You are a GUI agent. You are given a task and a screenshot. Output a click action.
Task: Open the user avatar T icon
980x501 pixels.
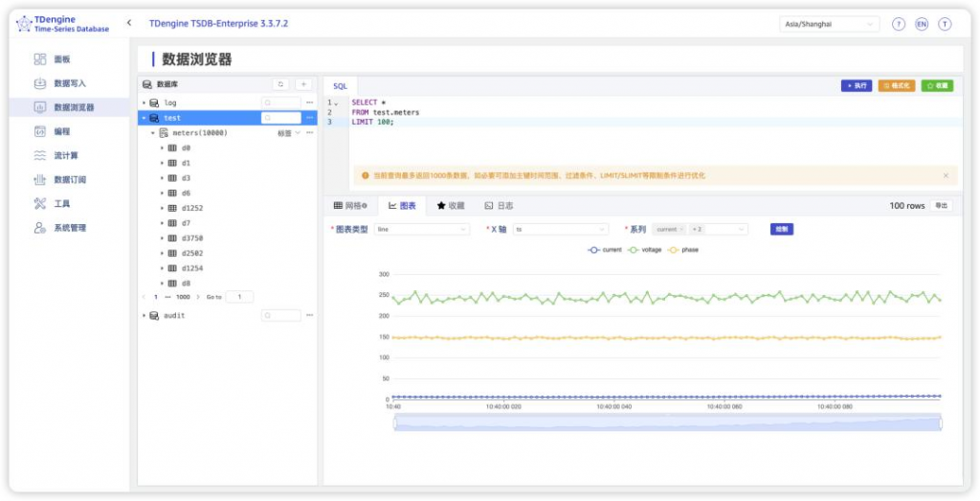click(x=945, y=24)
